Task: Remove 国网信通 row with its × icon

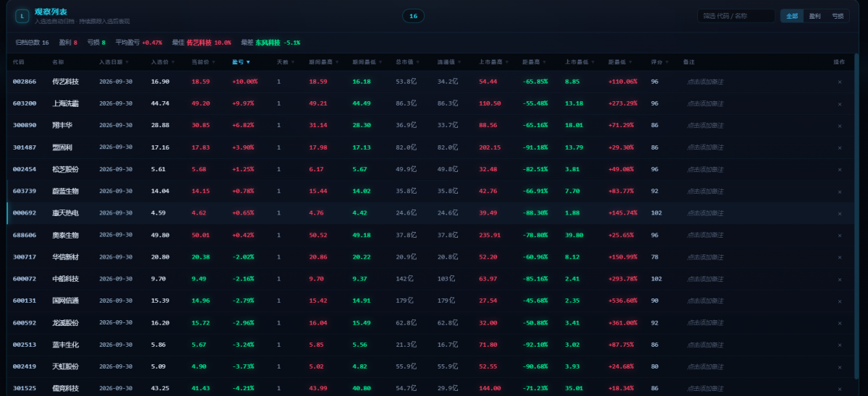Action: (x=839, y=301)
